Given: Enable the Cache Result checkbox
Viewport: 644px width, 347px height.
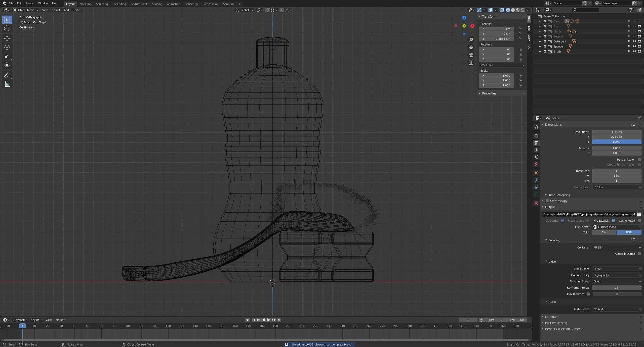Looking at the screenshot, I should 639,221.
